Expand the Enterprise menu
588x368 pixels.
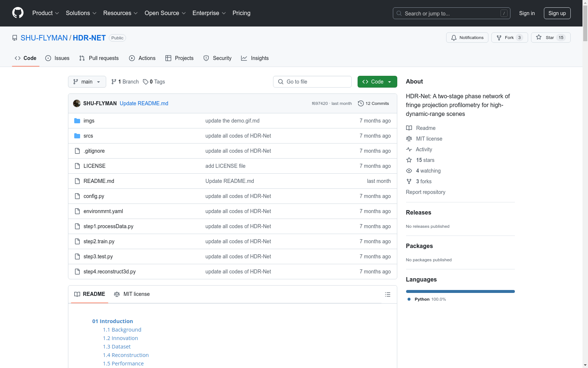[209, 13]
